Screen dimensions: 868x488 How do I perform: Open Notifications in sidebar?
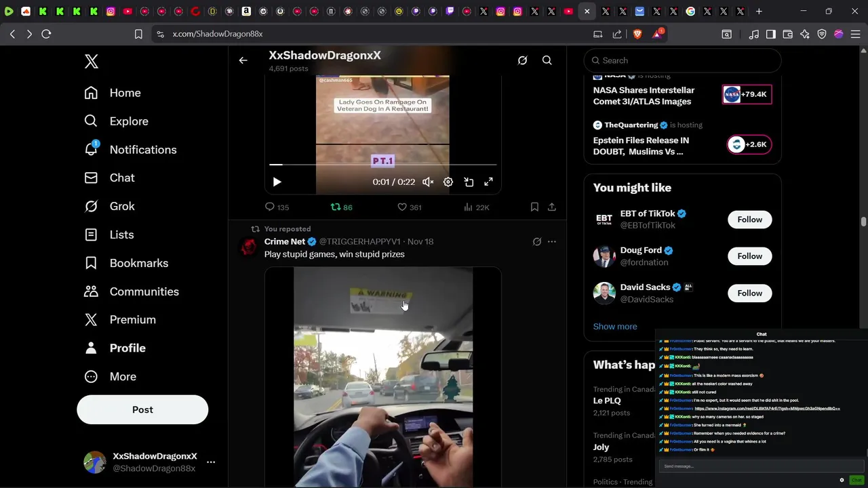130,150
